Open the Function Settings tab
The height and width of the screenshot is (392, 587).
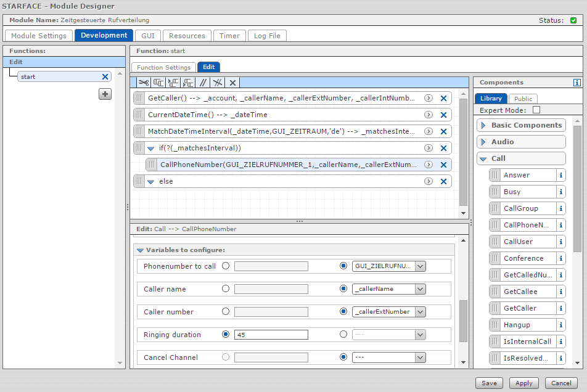[x=163, y=67]
